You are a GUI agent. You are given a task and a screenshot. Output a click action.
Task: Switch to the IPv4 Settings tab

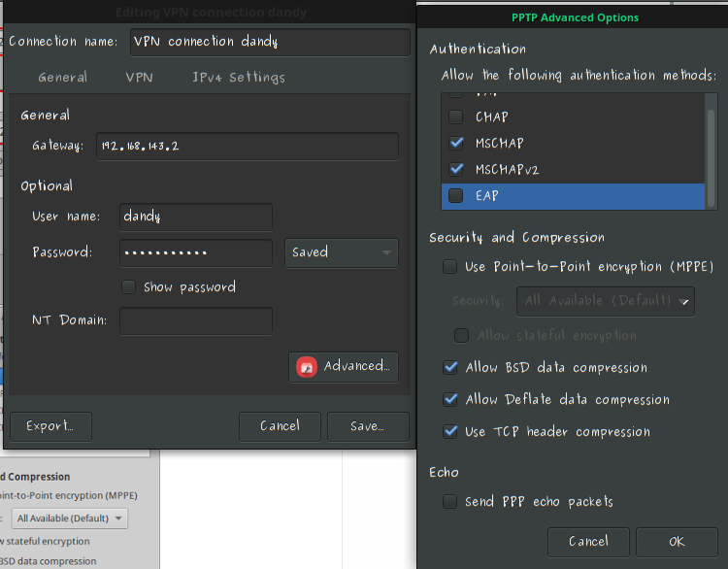(239, 78)
